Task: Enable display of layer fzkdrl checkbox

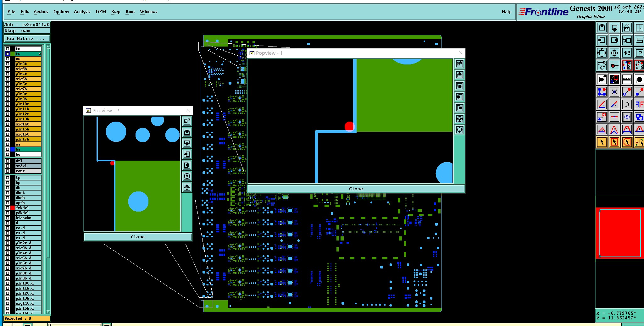Action: coord(8,208)
